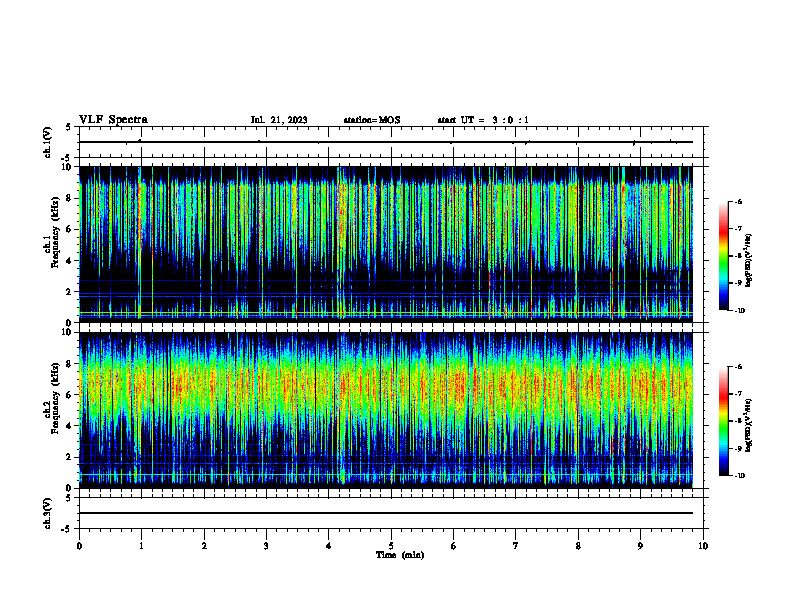792x612 pixels.
Task: Click the time axis tick label "1"
Action: click(141, 546)
